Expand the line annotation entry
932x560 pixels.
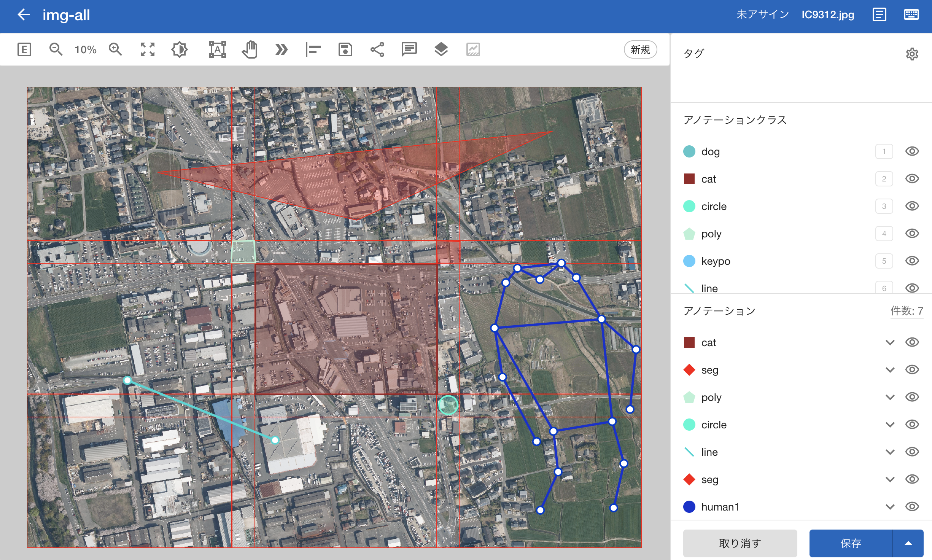890,452
